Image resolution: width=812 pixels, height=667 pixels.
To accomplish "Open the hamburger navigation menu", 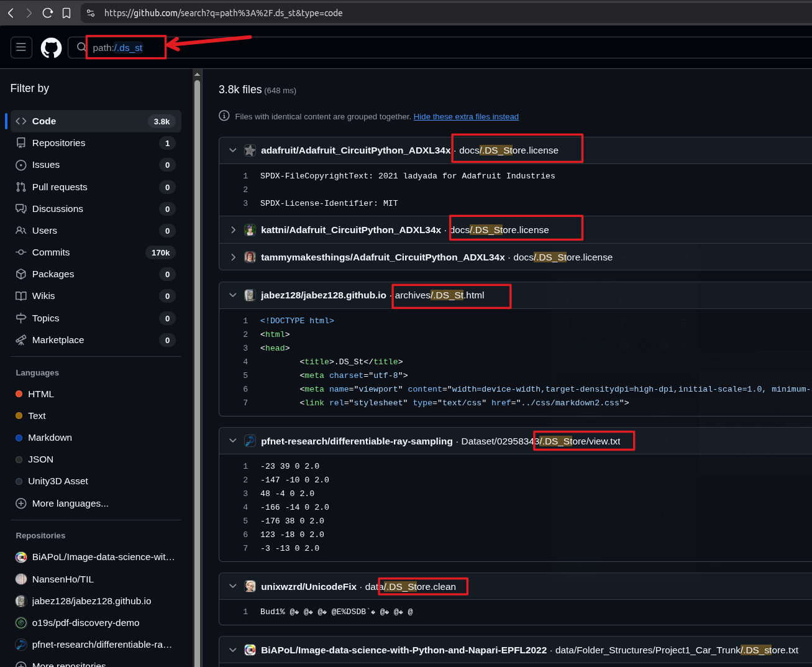I will click(x=21, y=47).
